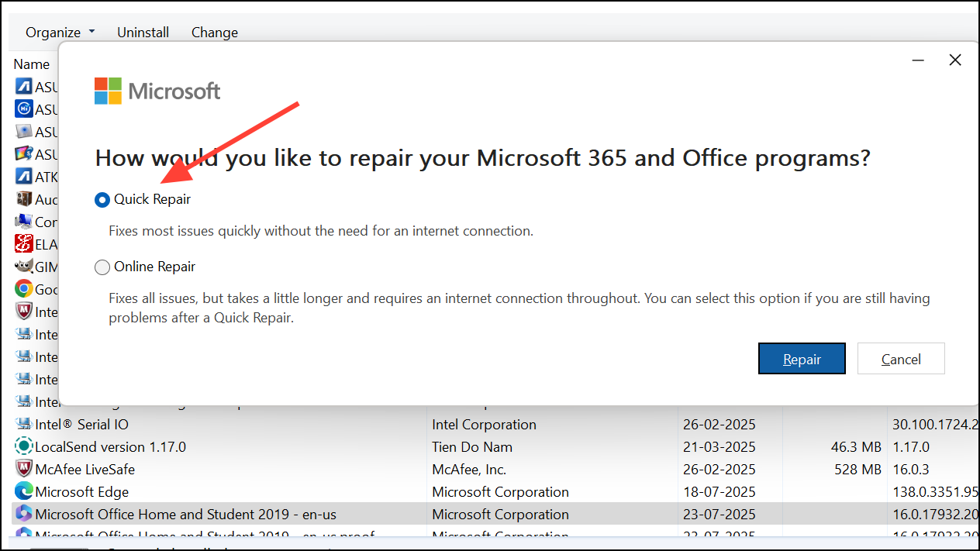This screenshot has width=980, height=551.
Task: Select the Online Repair option
Action: pyautogui.click(x=102, y=267)
